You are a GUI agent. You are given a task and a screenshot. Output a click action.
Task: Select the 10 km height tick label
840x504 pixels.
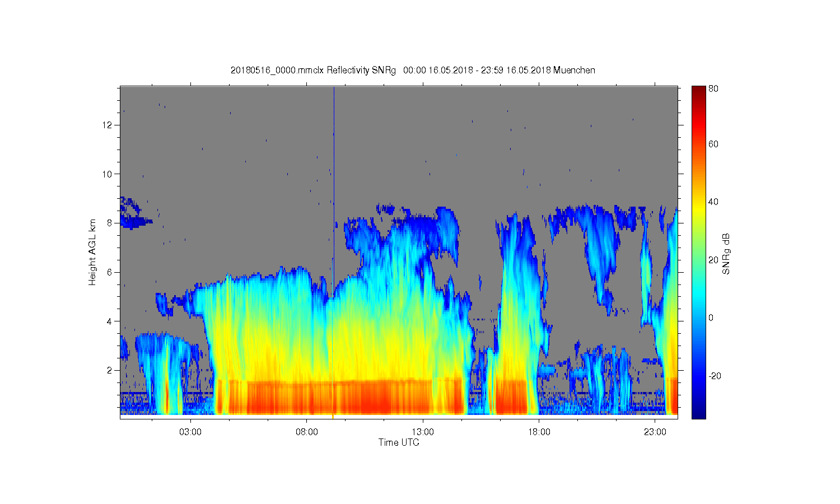tap(107, 174)
